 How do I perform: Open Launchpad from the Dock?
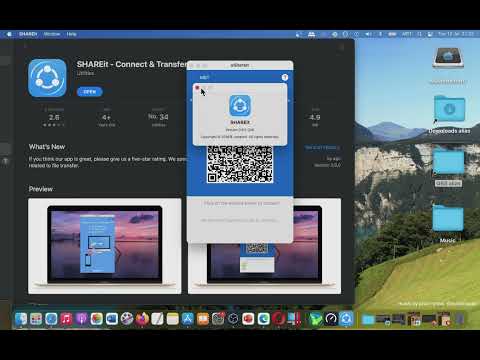pos(36,319)
